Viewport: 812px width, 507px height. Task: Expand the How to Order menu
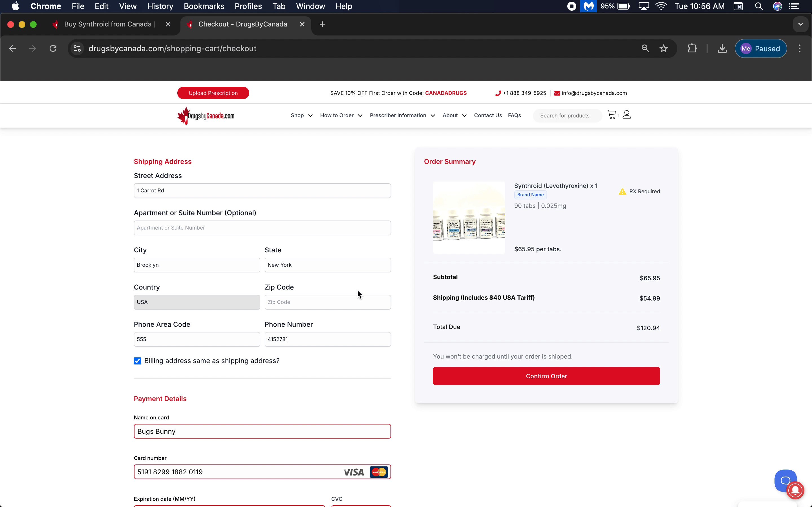tap(341, 115)
